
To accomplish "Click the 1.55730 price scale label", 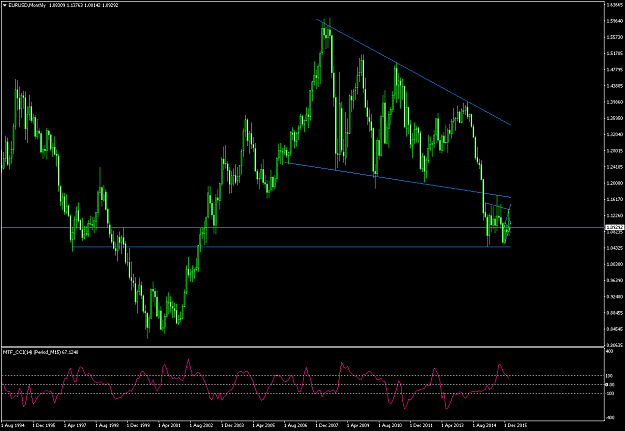I will [615, 37].
